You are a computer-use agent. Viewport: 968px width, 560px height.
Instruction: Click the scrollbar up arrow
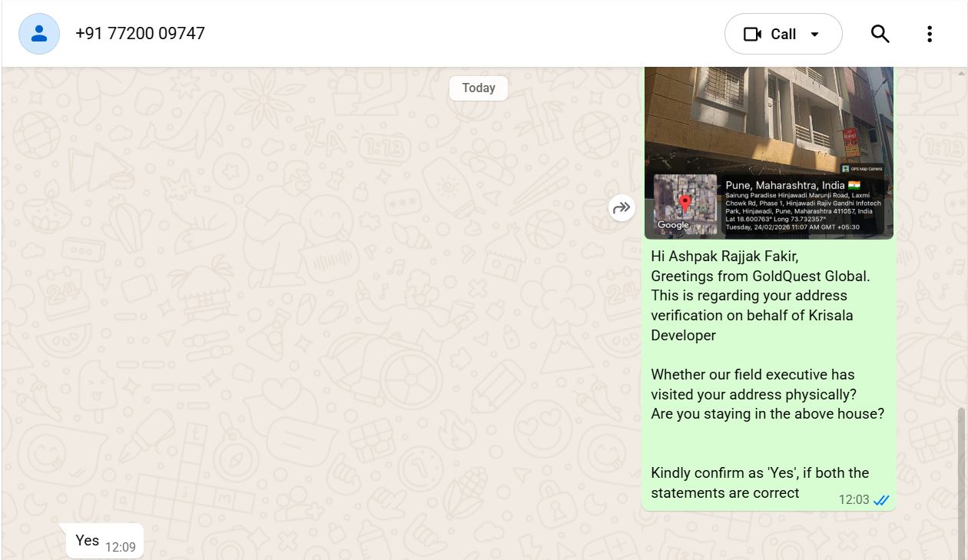coord(960,74)
